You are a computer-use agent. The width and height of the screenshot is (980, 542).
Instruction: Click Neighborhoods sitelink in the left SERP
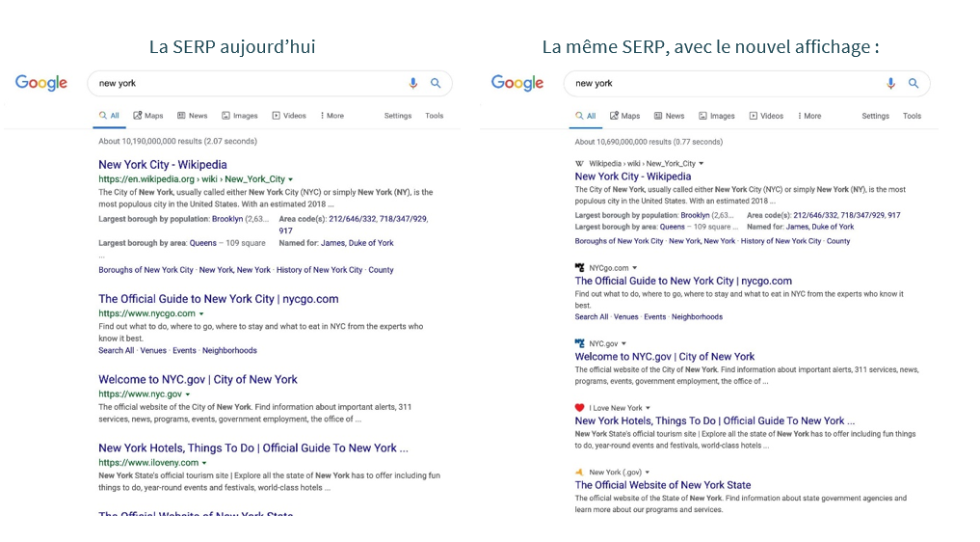click(x=229, y=350)
